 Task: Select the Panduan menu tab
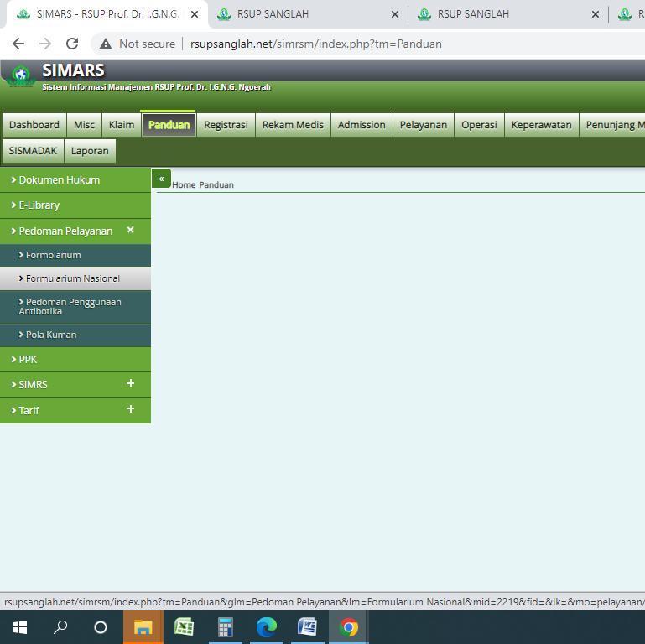(169, 125)
